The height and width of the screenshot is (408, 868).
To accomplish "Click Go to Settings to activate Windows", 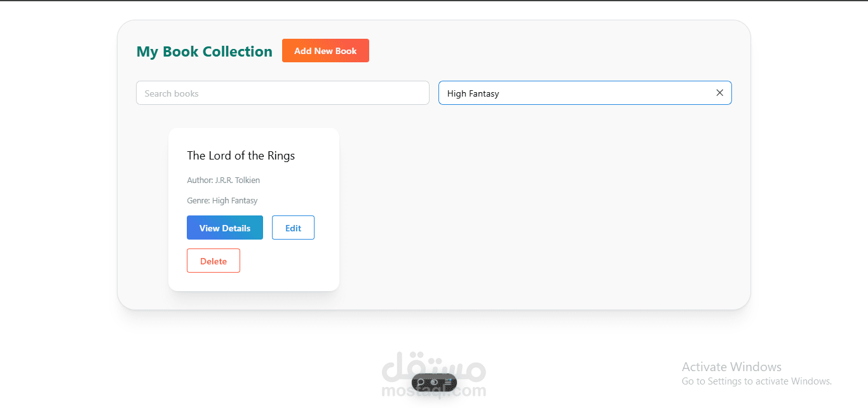I will pyautogui.click(x=756, y=381).
